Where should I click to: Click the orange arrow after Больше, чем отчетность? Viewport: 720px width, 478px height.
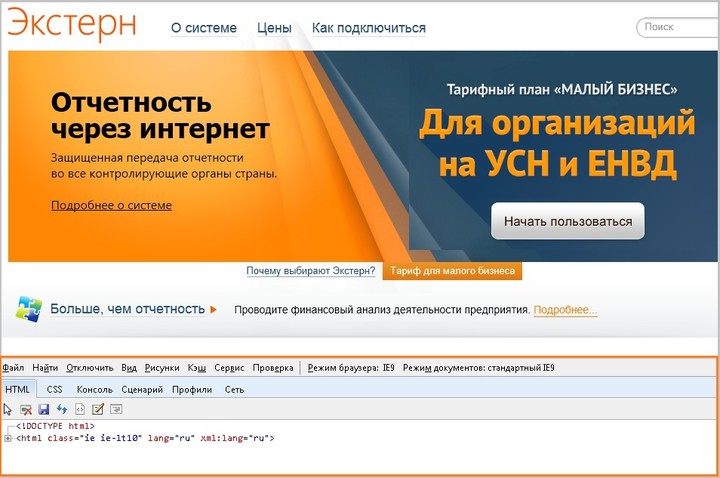point(213,310)
